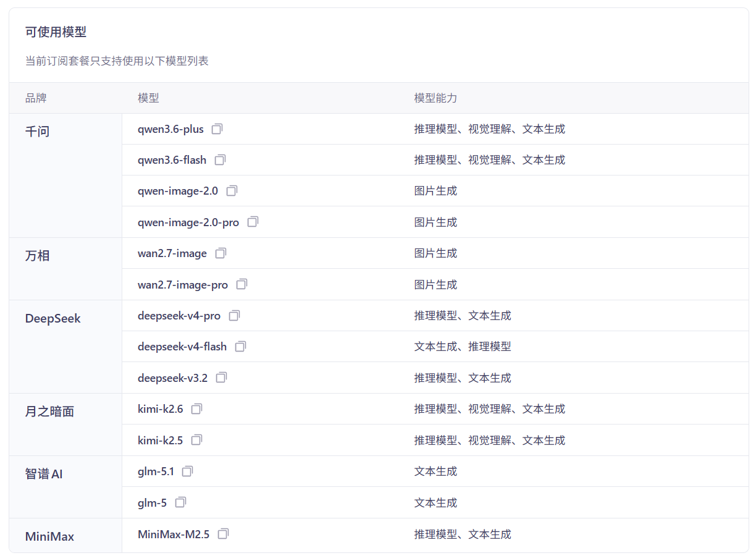Viewport: 756px width, 558px height.
Task: Click the capability text for deepseek-v4-pro
Action: click(x=463, y=316)
